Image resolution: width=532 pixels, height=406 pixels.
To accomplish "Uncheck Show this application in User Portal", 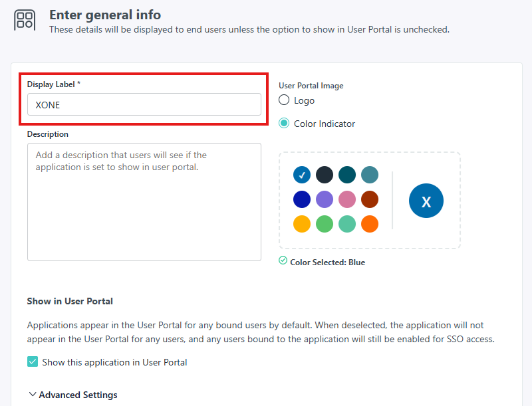I will pos(33,362).
